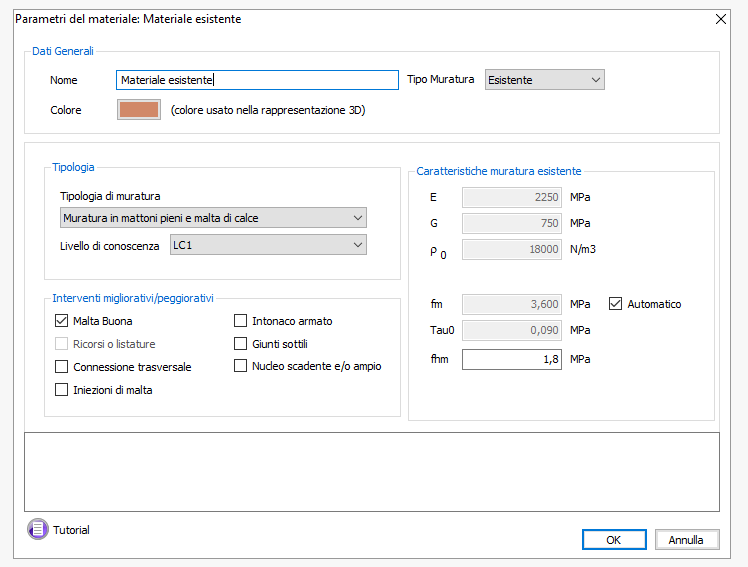Toggle Nucleo scadente e/o ampio checkbox
This screenshot has height=567, width=748.
point(241,366)
